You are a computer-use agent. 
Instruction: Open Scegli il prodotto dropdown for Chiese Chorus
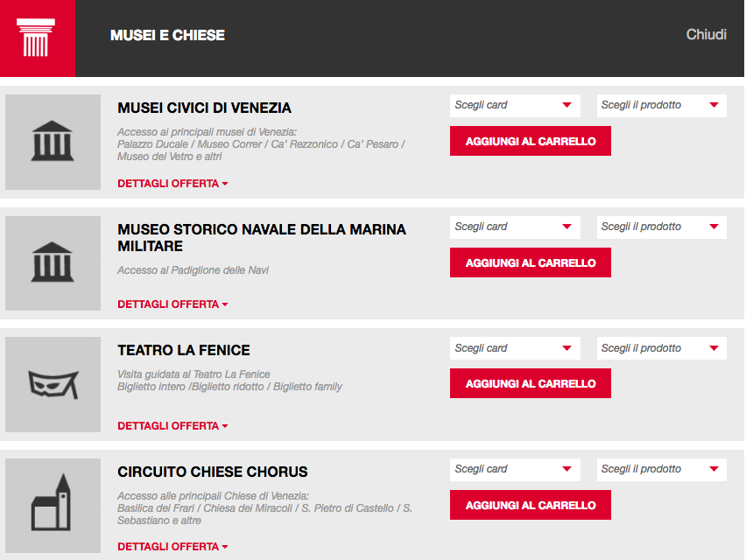661,469
